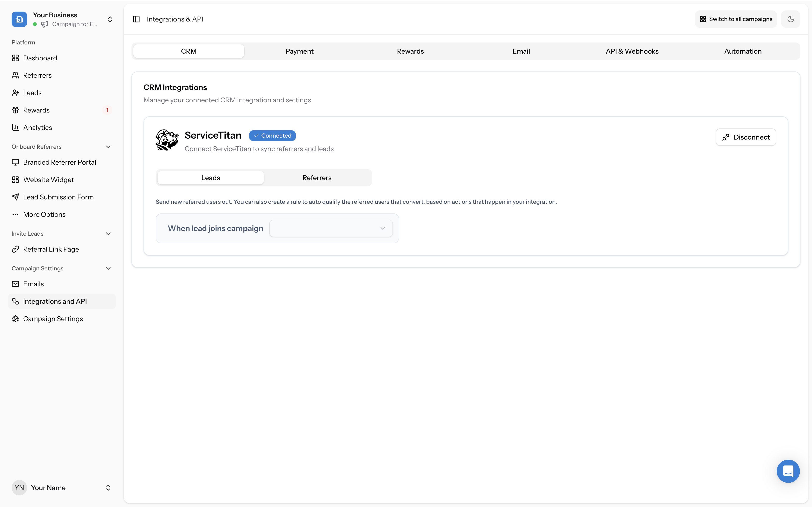Click the Lead Submission Form send icon
This screenshot has width=812, height=507.
15,197
